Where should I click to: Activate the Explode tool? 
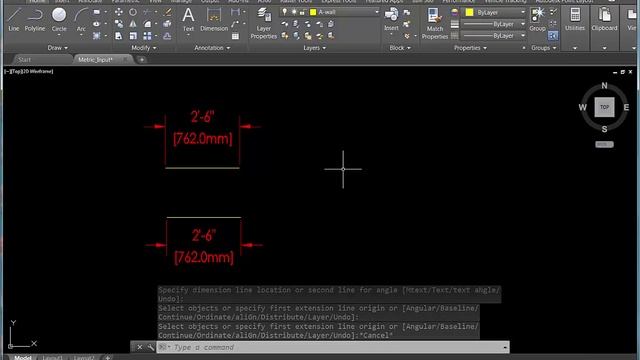pyautogui.click(x=167, y=24)
